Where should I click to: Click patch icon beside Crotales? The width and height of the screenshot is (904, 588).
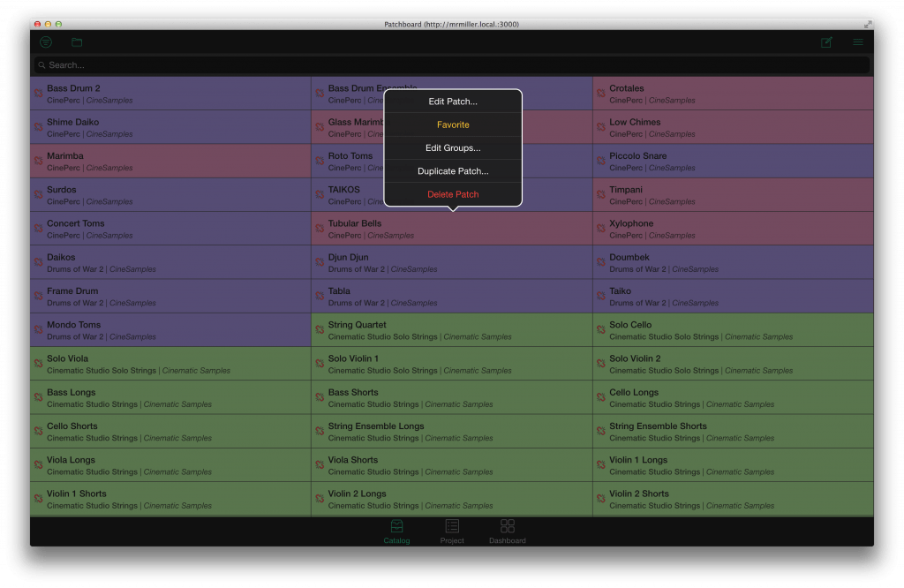pyautogui.click(x=601, y=94)
